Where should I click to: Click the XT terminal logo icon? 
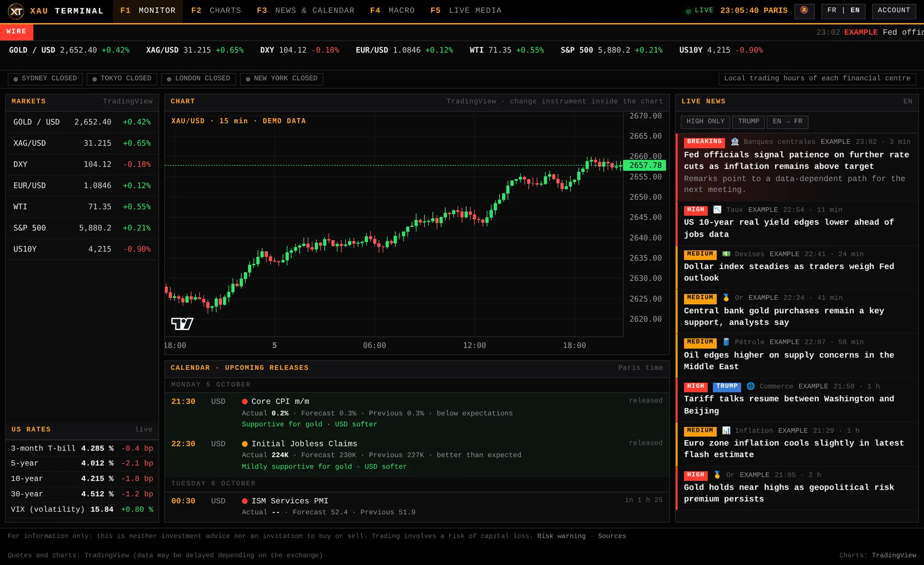click(16, 11)
